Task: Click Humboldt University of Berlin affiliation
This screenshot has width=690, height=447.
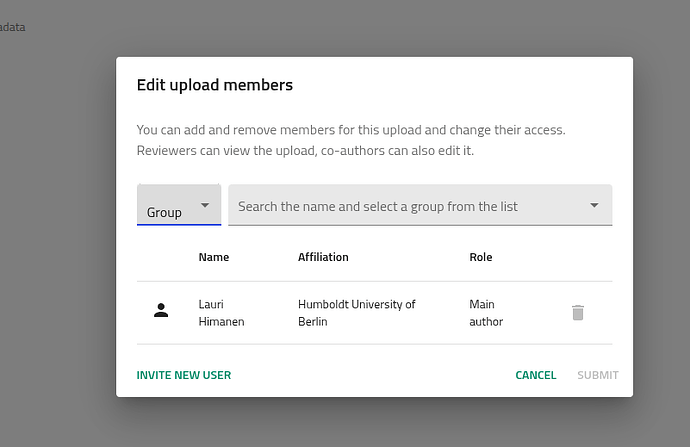Action: (x=356, y=312)
